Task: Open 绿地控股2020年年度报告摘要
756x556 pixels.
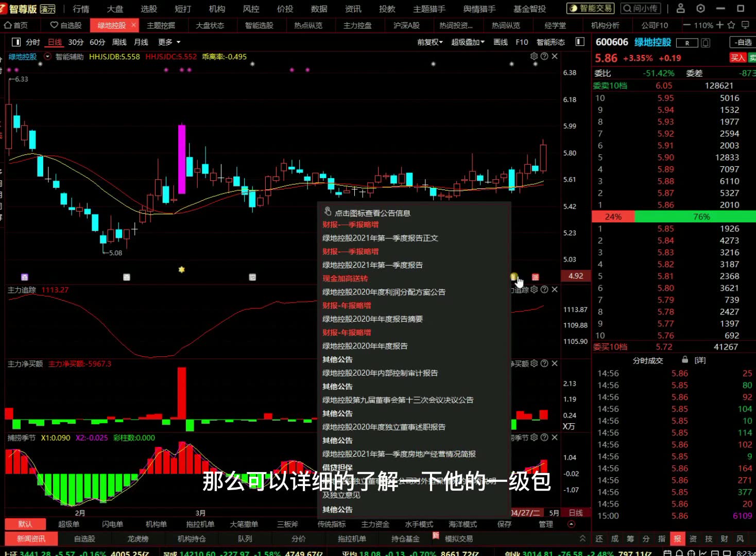Action: (x=372, y=319)
